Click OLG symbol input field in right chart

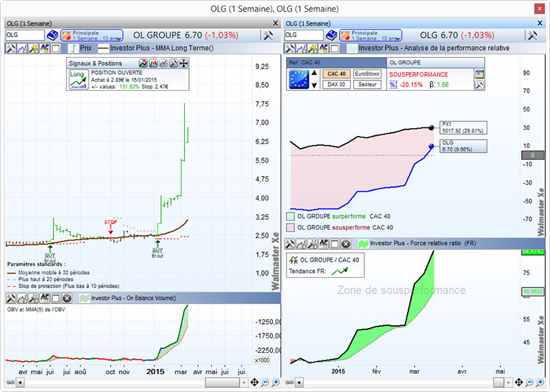pyautogui.click(x=304, y=35)
